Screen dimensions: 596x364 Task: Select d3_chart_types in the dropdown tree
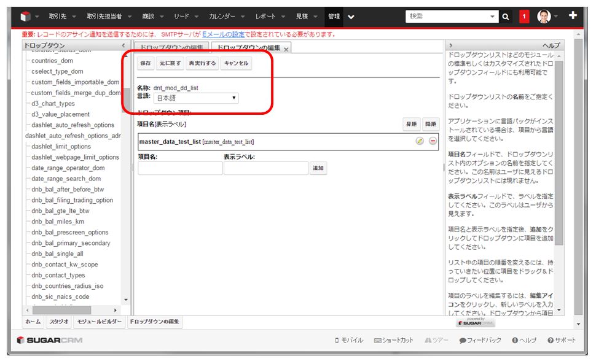tap(53, 104)
